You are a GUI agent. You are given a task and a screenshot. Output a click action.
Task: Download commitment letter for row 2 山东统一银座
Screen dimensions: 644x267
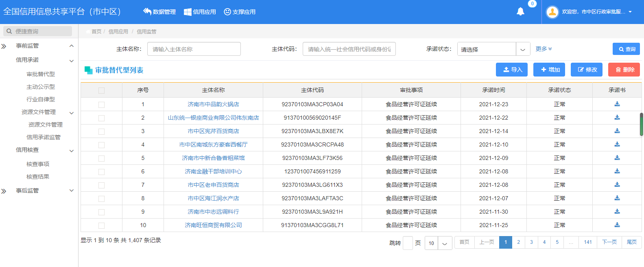pos(617,118)
